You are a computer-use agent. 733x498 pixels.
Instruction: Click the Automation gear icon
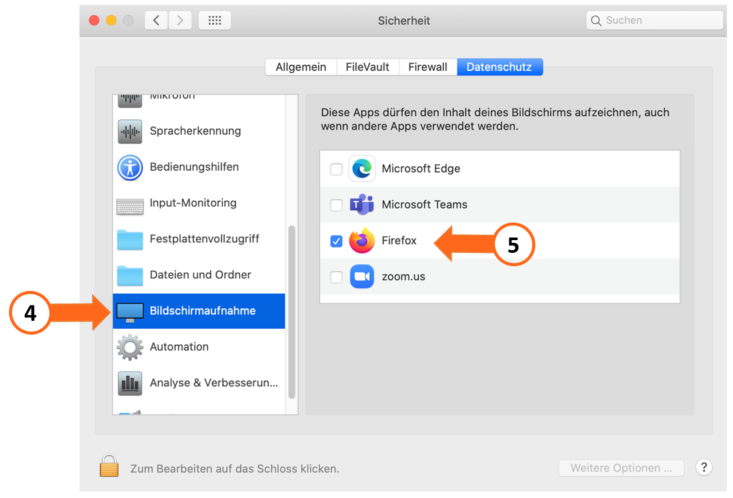[x=130, y=347]
